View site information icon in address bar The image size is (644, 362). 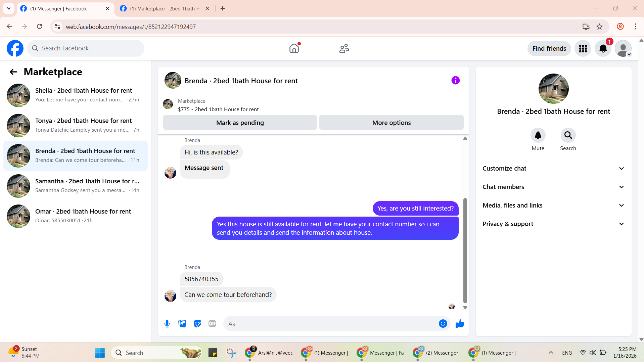pyautogui.click(x=57, y=27)
